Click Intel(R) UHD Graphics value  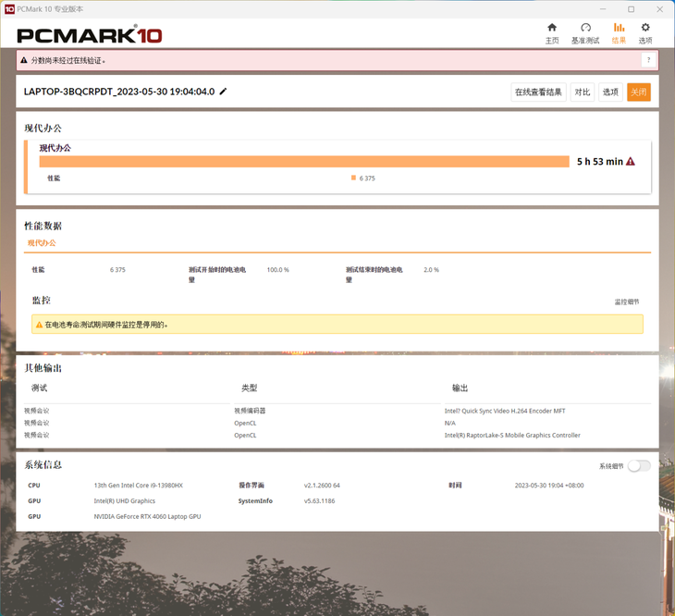[125, 501]
